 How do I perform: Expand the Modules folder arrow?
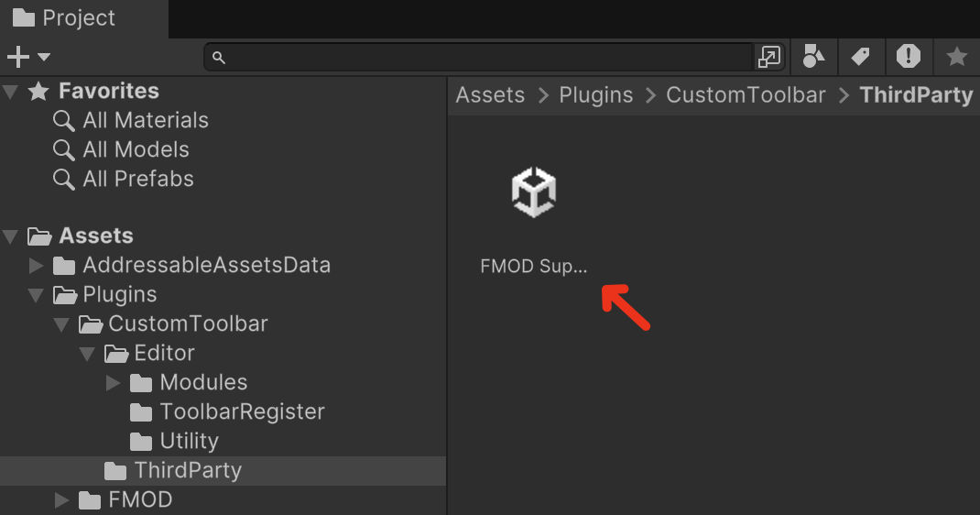click(x=114, y=383)
